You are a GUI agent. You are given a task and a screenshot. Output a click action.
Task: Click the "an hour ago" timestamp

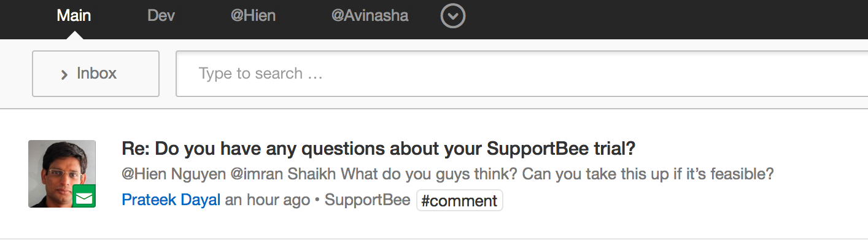(268, 200)
